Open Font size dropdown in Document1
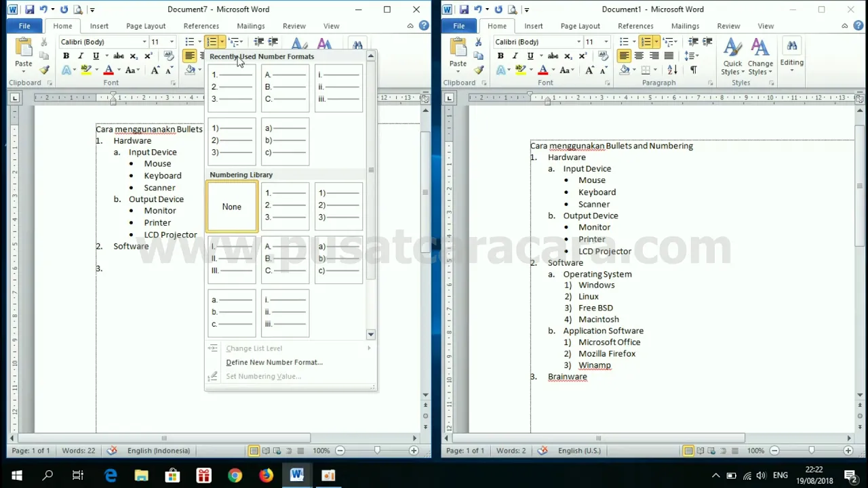 pyautogui.click(x=606, y=42)
